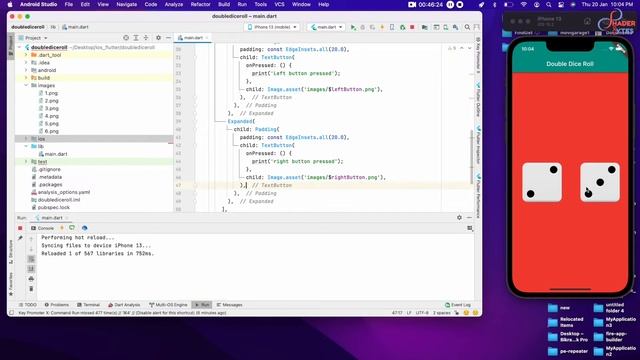Click Select Opened File target icon
The width and height of the screenshot is (640, 360).
click(126, 38)
